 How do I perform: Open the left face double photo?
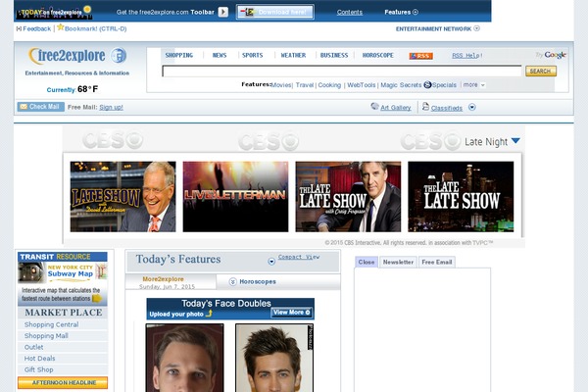coord(185,358)
